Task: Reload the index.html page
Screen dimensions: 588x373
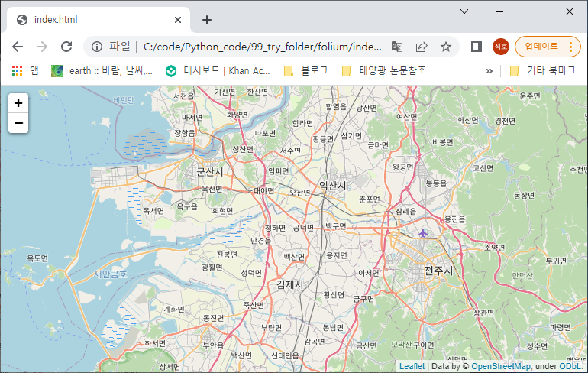Action: (66, 47)
